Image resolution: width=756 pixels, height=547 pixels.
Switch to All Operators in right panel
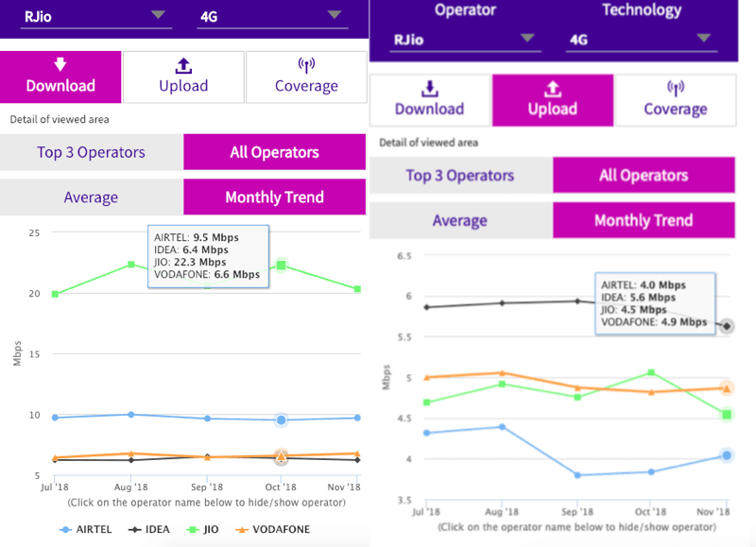click(644, 176)
